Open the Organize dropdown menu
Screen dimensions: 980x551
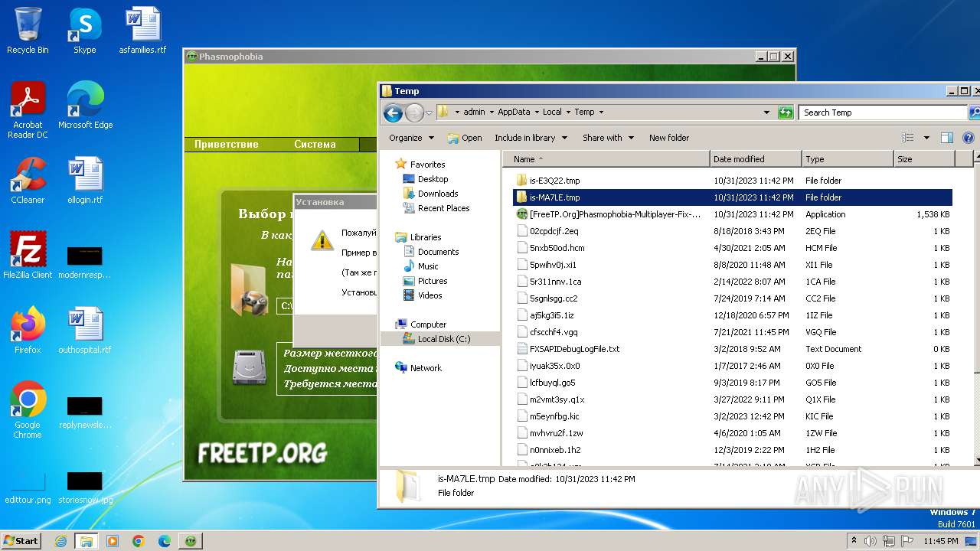[411, 138]
